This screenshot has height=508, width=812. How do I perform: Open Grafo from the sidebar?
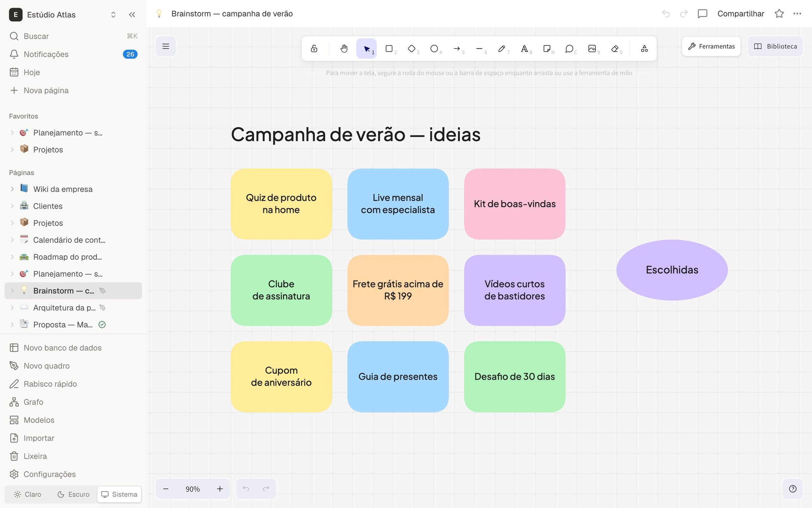click(73, 402)
